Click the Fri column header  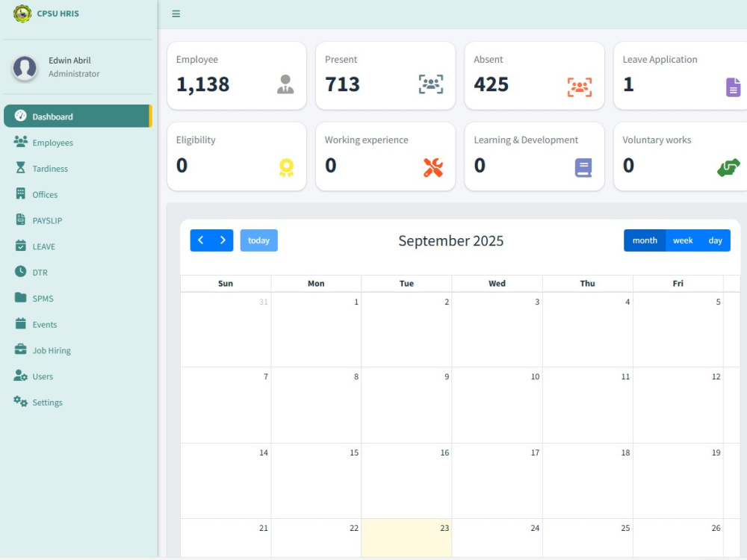pos(678,283)
